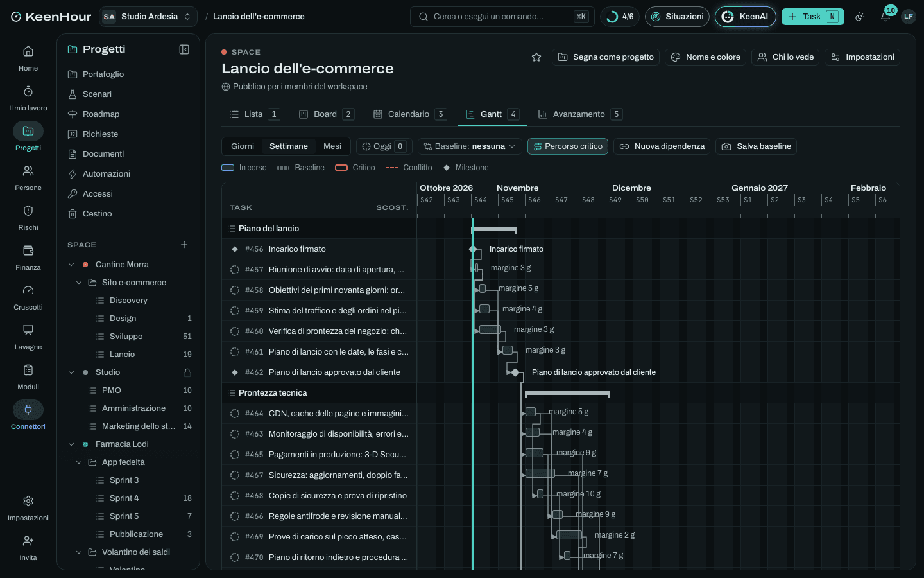Open the Persone section

point(28,177)
